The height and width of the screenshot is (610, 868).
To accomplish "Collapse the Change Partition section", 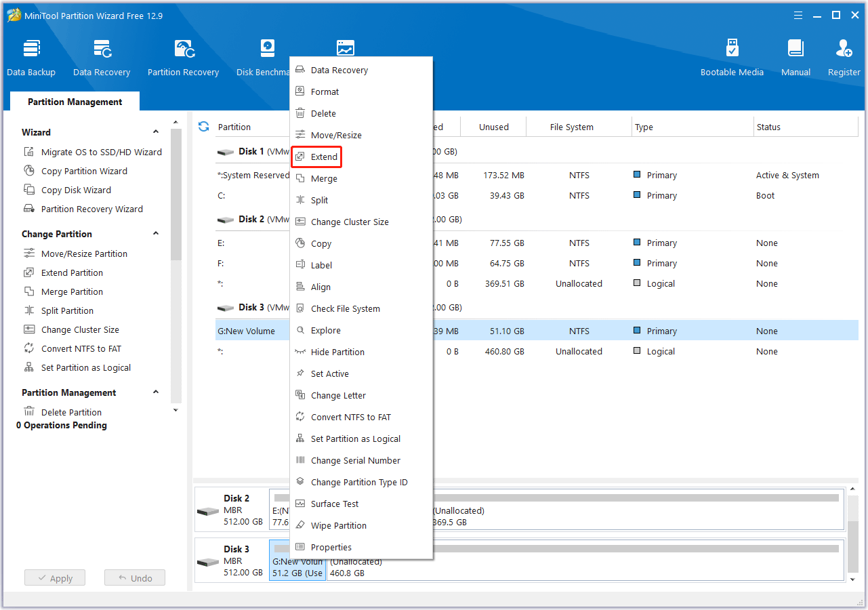I will 155,234.
